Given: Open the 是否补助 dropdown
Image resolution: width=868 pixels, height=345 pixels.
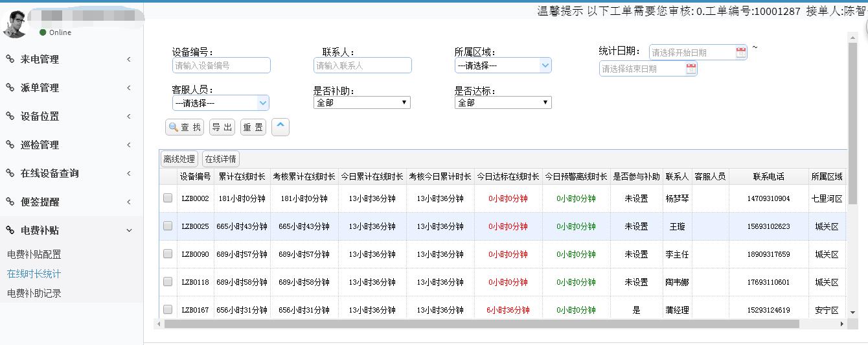Looking at the screenshot, I should (362, 102).
